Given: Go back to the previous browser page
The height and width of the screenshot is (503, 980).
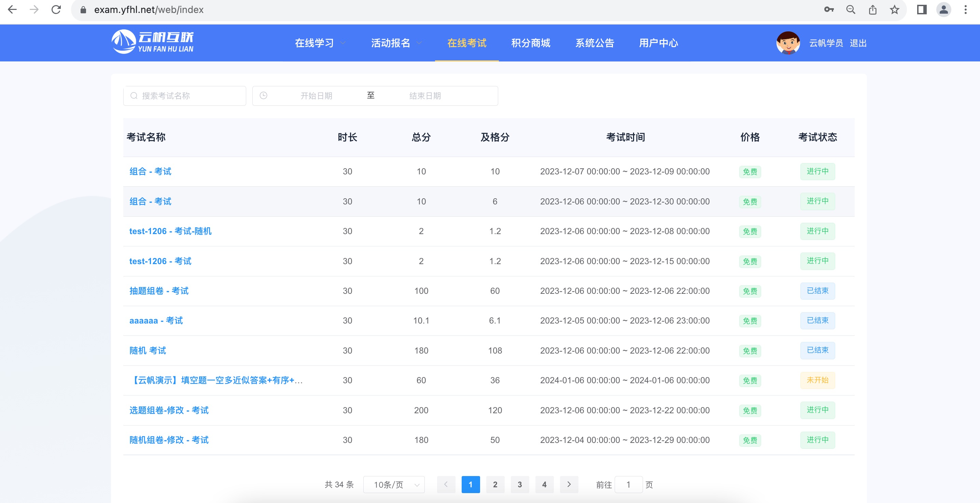Looking at the screenshot, I should click(12, 10).
